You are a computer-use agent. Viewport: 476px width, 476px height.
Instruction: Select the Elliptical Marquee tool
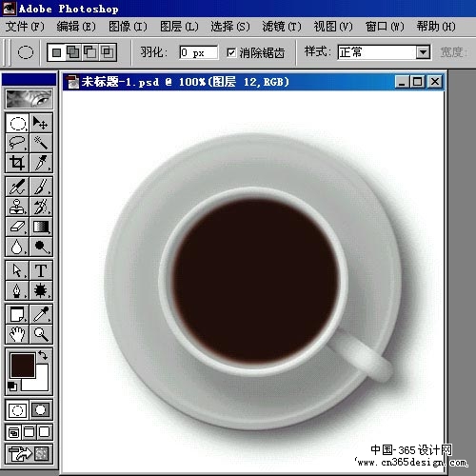pos(17,123)
